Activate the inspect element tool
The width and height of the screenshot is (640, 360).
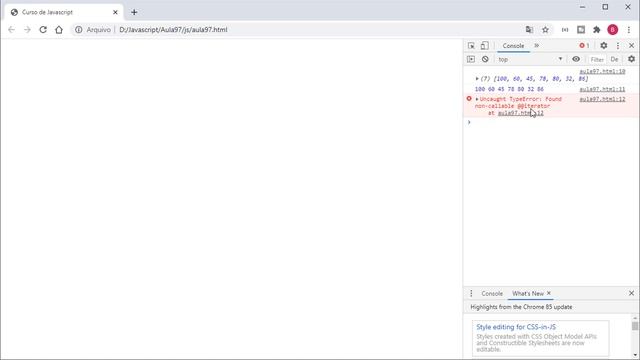(x=471, y=46)
